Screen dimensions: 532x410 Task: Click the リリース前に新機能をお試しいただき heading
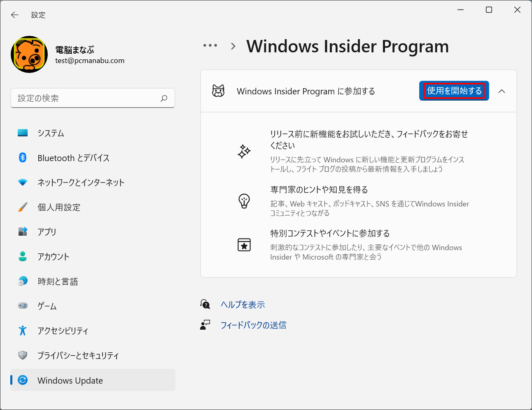[369, 140]
